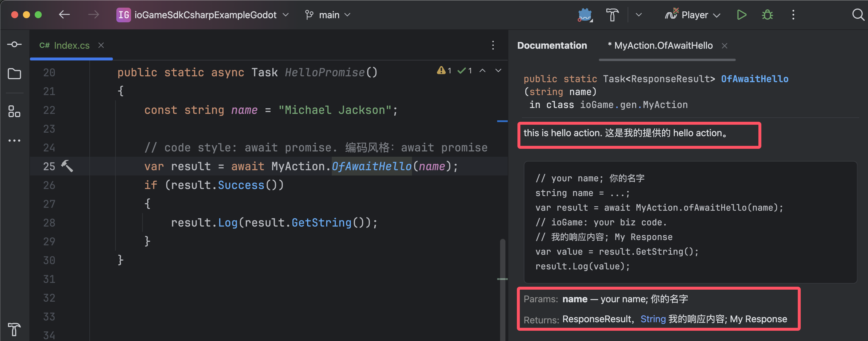Jump to next highlighted problem arrow

coord(498,71)
